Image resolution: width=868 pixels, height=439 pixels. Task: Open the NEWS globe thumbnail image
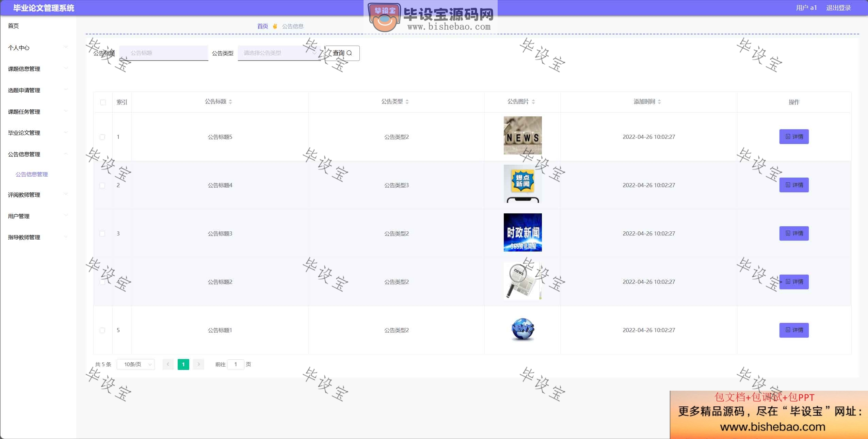[x=523, y=329]
